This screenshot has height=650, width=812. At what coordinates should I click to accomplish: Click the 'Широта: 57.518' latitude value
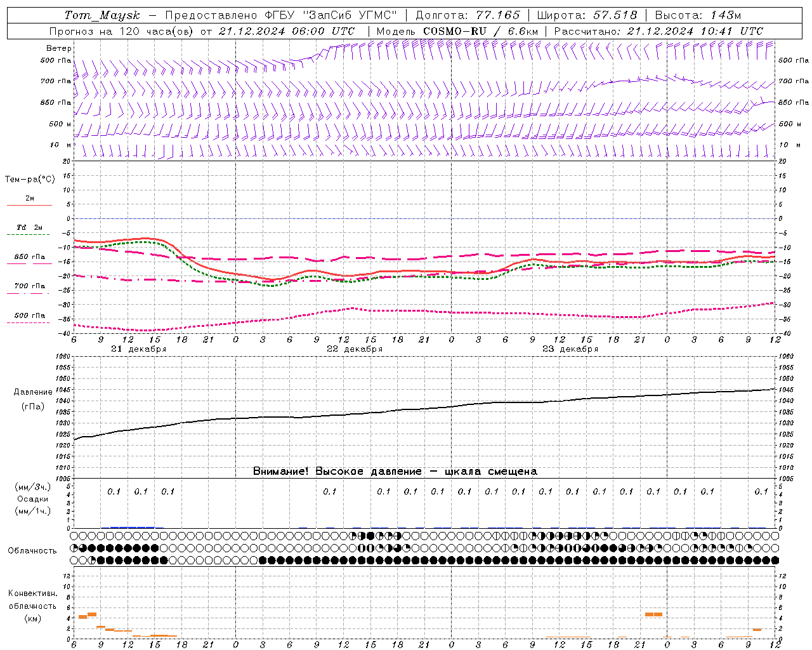[x=587, y=15]
